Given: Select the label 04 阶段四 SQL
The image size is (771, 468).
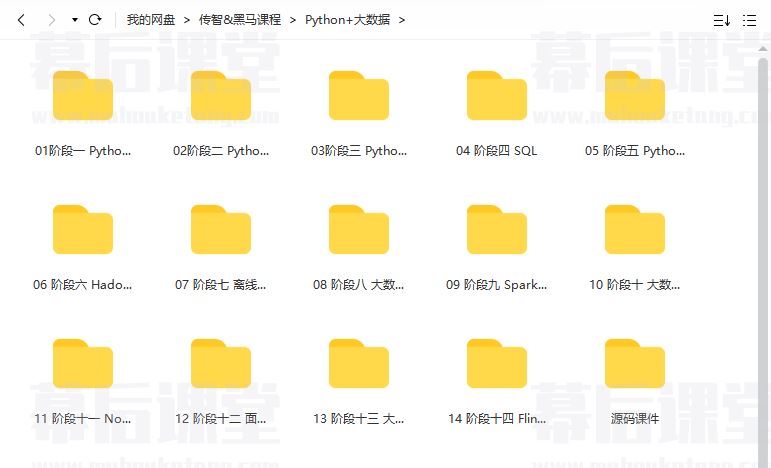Looking at the screenshot, I should (x=497, y=150).
